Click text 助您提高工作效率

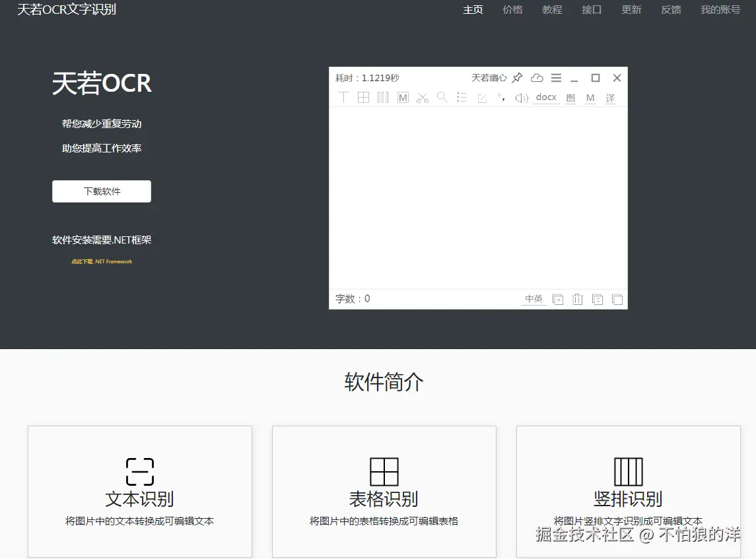point(102,148)
